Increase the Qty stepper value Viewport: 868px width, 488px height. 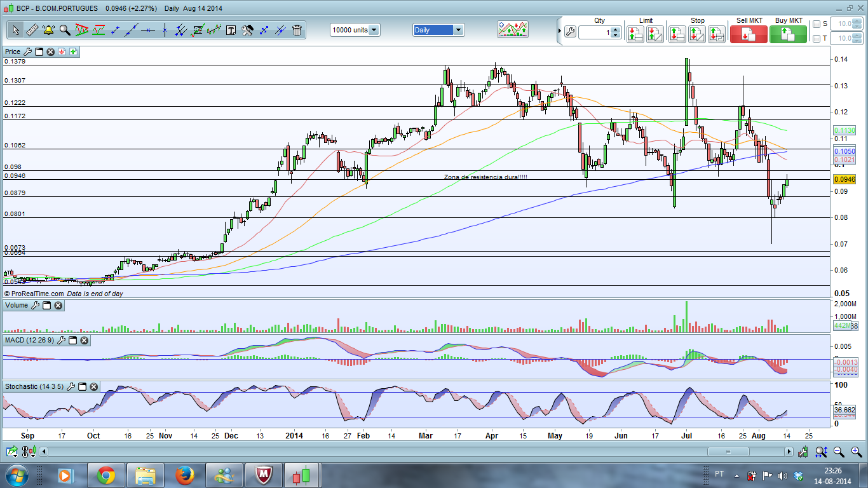[615, 29]
